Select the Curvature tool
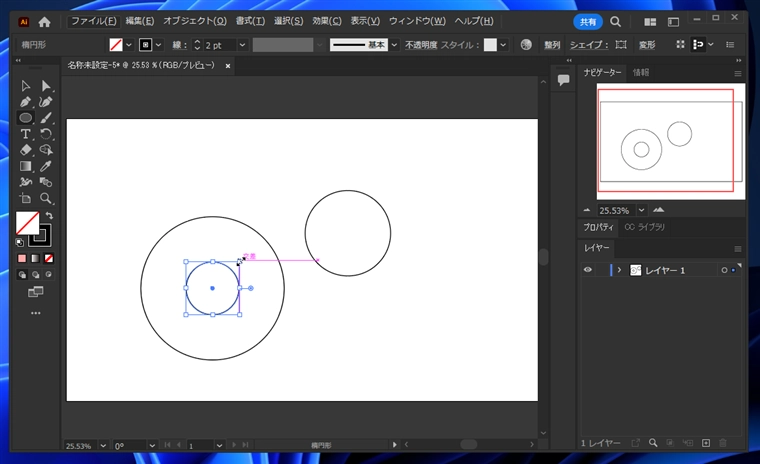Screen dimensions: 760x464 point(46,102)
